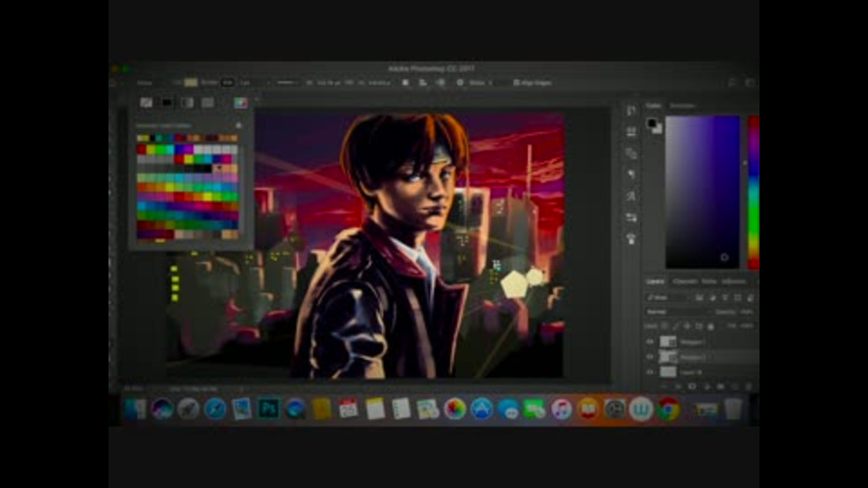Image resolution: width=868 pixels, height=488 pixels.
Task: Switch to the Color tab
Action: point(654,105)
